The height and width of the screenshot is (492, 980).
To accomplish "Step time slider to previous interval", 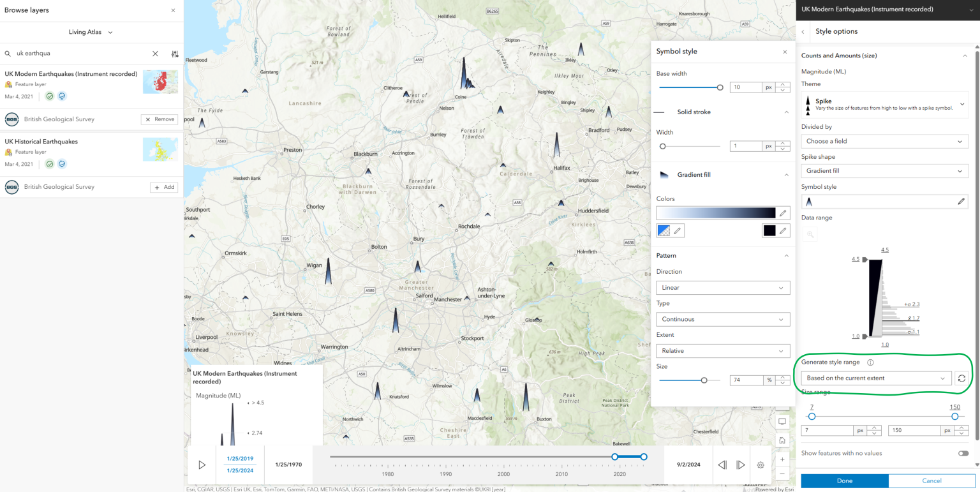I will [722, 465].
